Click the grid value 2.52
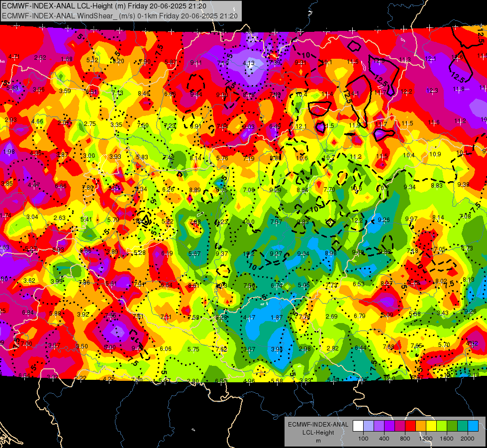Screen dimensions: 487x448 click(x=40, y=58)
